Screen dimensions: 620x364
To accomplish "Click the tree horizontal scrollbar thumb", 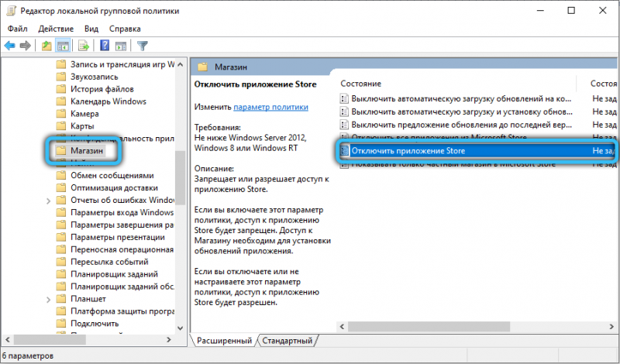I will 50,340.
